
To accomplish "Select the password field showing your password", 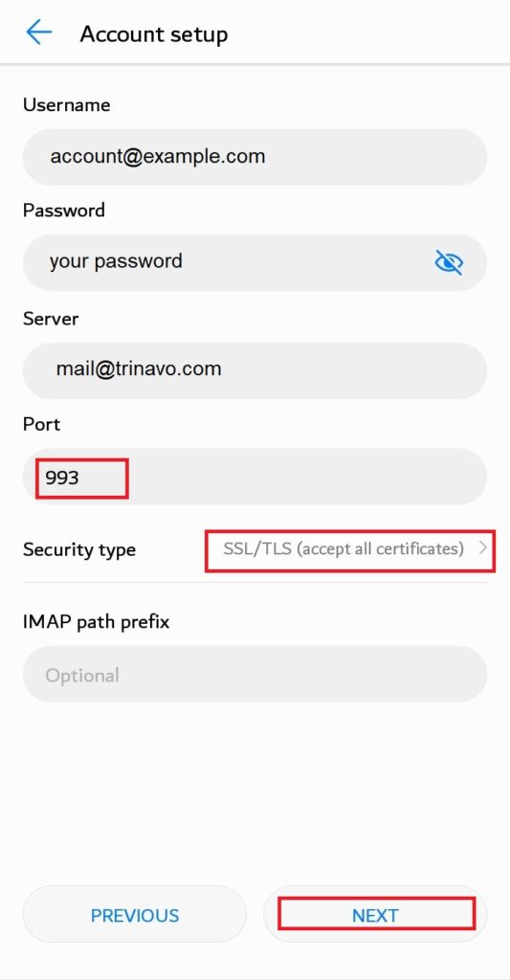I will 255,262.
